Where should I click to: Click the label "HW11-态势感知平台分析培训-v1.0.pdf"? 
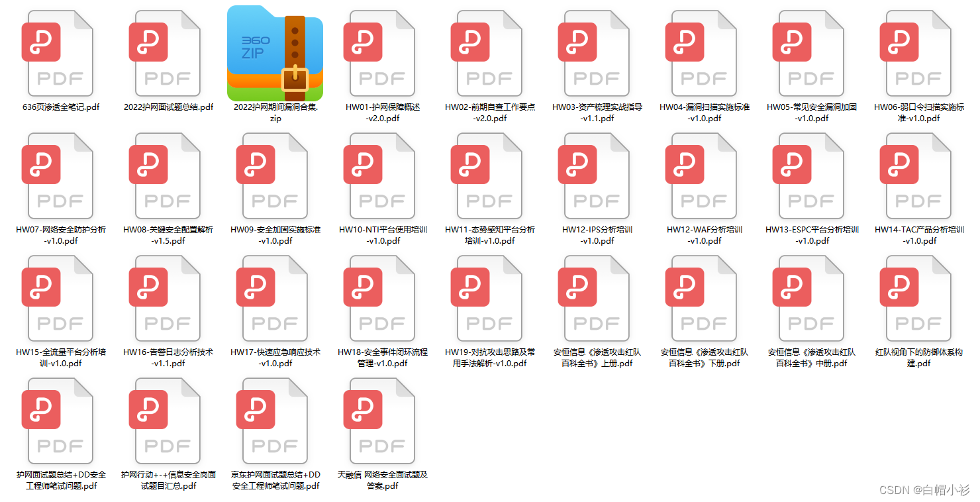tap(490, 235)
